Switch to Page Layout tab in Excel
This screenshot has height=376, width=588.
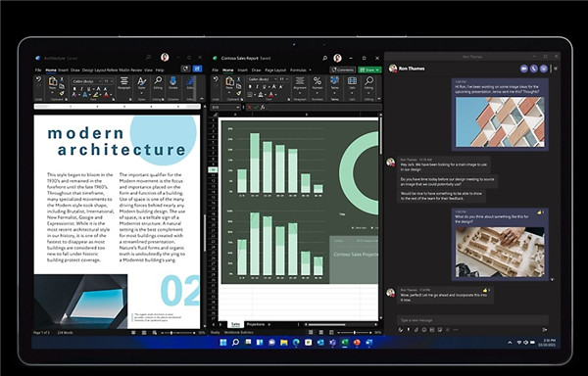(275, 70)
